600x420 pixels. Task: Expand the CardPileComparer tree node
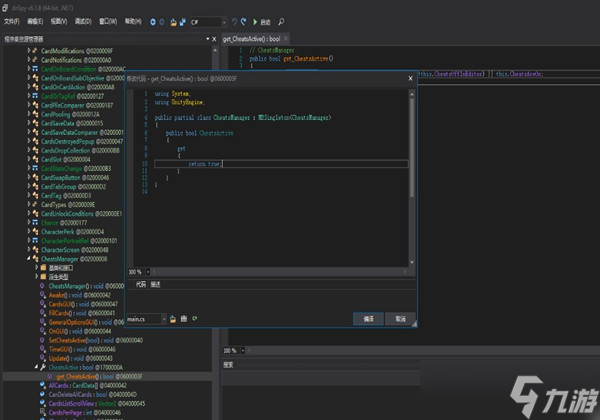click(x=29, y=105)
